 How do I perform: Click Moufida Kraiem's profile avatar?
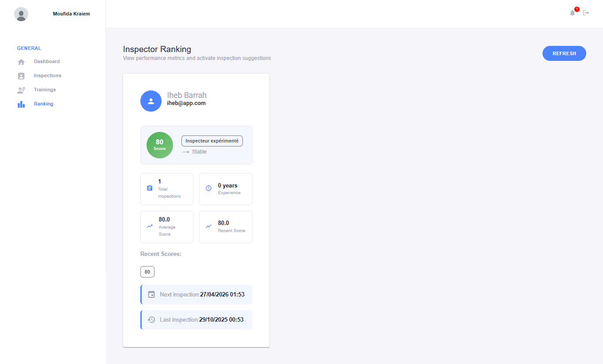tap(21, 14)
